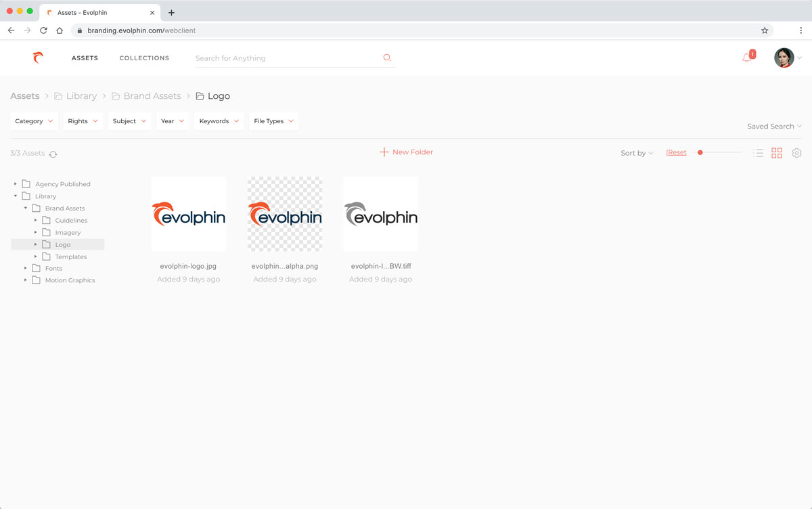812x509 pixels.
Task: Open the Keywords filter dropdown
Action: (219, 121)
